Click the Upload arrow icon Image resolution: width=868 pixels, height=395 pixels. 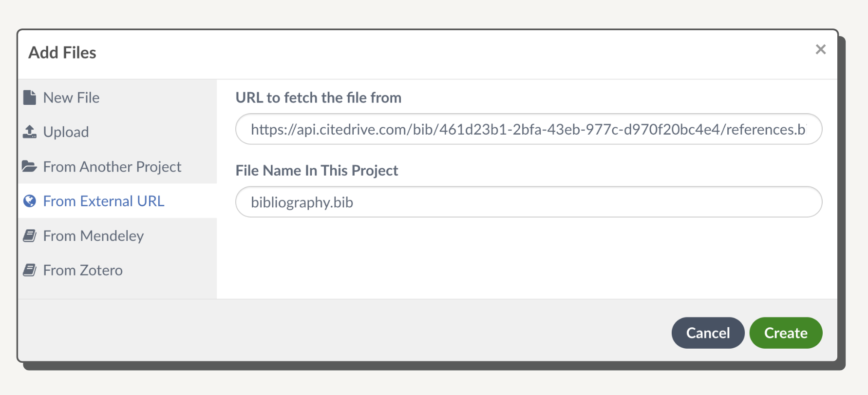pyautogui.click(x=29, y=132)
